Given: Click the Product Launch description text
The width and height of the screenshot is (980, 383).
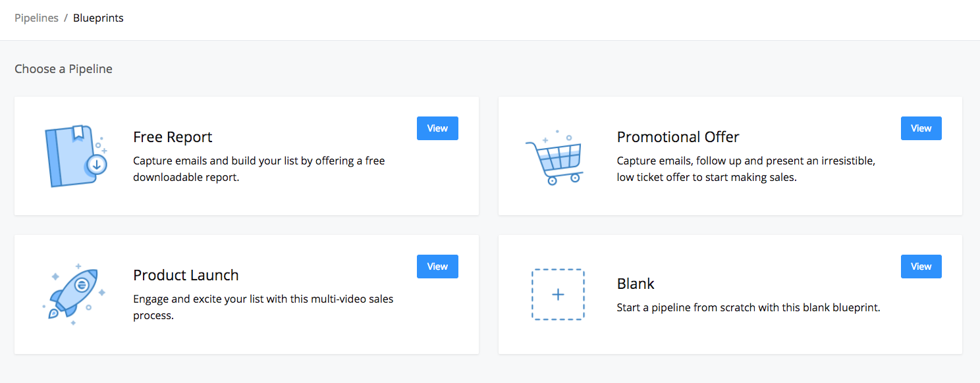Looking at the screenshot, I should point(263,307).
